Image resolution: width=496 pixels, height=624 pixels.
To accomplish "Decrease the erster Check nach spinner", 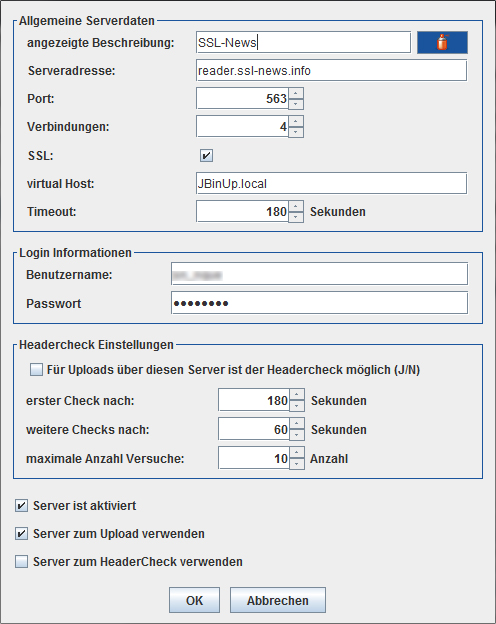I will (x=297, y=406).
